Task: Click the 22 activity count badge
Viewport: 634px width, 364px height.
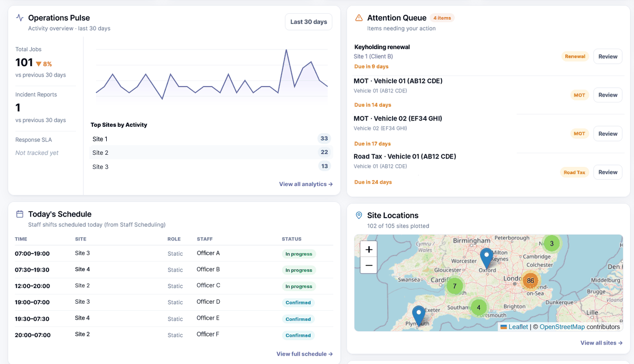Action: point(324,152)
